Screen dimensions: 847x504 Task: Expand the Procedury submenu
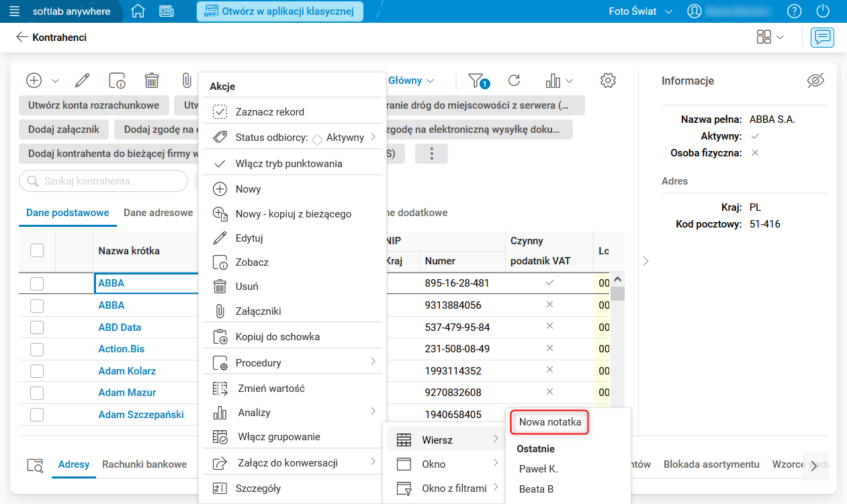[293, 362]
